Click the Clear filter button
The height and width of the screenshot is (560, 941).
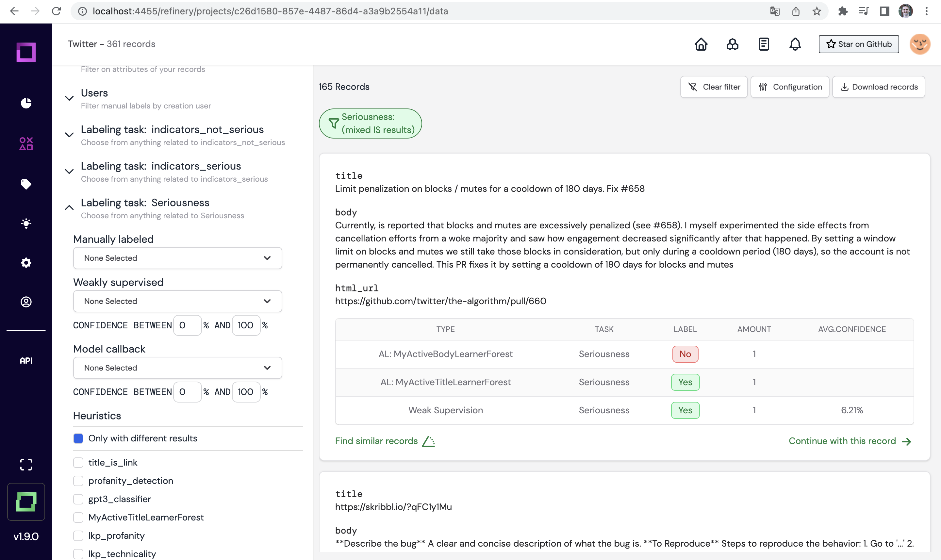tap(714, 87)
